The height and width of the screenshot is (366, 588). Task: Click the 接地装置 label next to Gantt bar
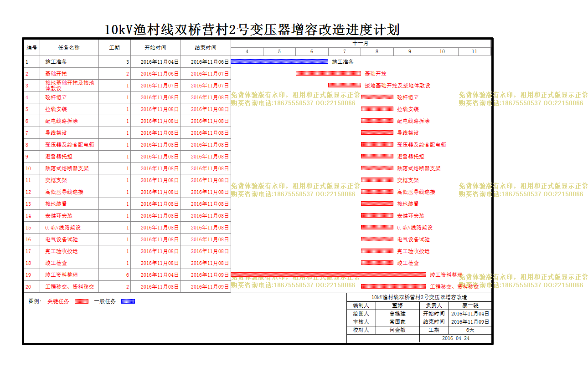tap(408, 204)
